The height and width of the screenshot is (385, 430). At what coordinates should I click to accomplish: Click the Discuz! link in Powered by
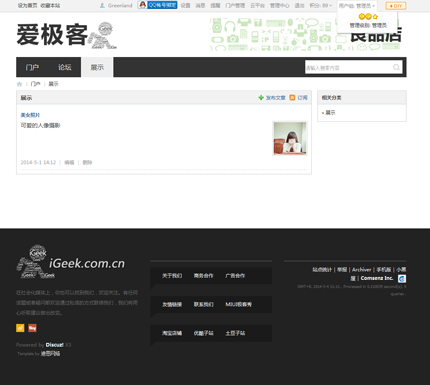[54, 345]
